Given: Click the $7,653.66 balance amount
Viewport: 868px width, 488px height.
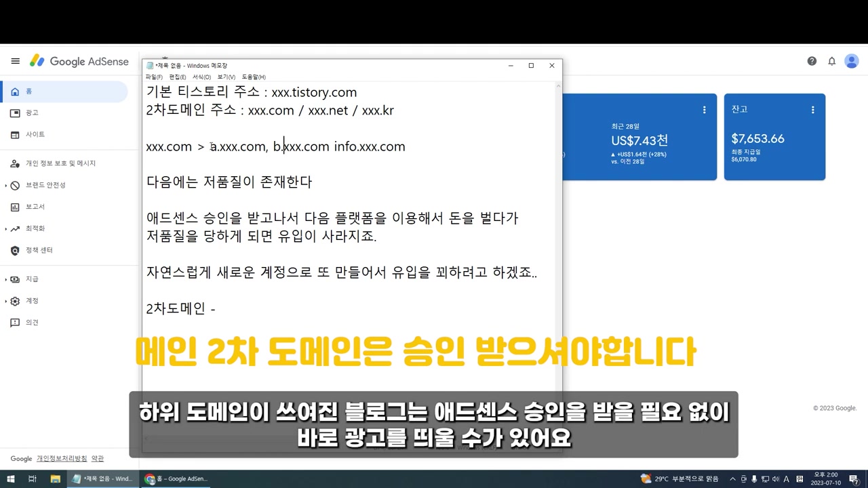Looking at the screenshot, I should pos(757,139).
